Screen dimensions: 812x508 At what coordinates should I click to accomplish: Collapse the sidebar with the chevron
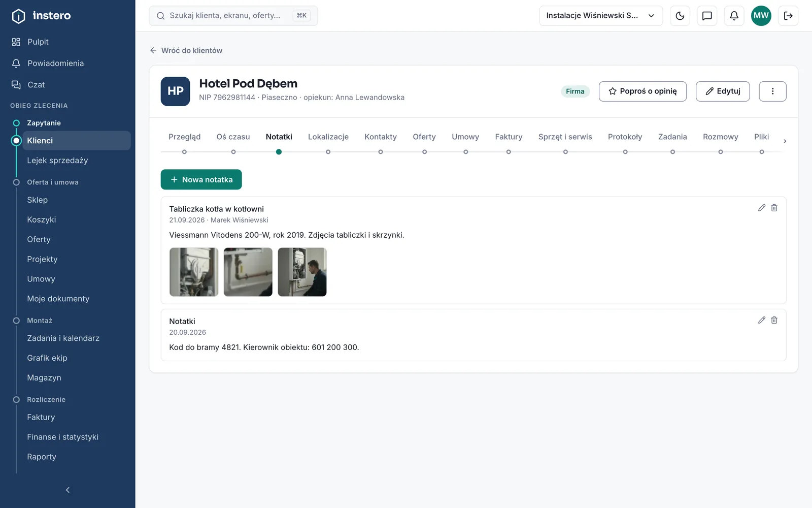pyautogui.click(x=67, y=490)
